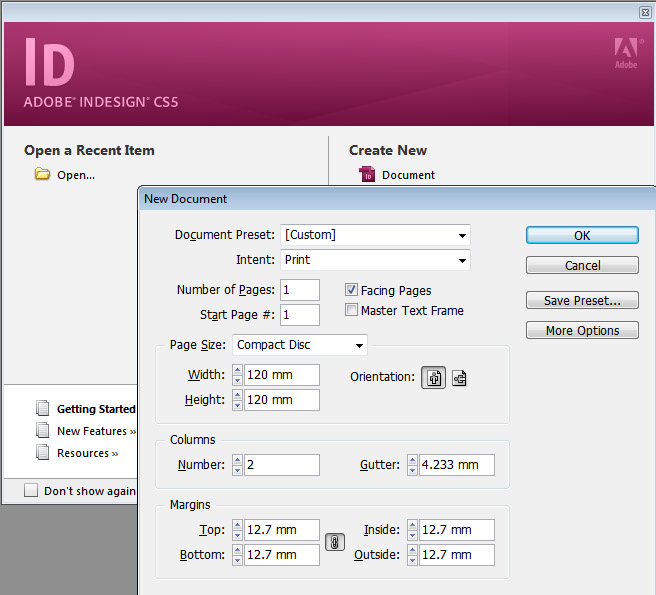This screenshot has height=595, width=656.
Task: Click the Resources page icon
Action: (x=42, y=452)
